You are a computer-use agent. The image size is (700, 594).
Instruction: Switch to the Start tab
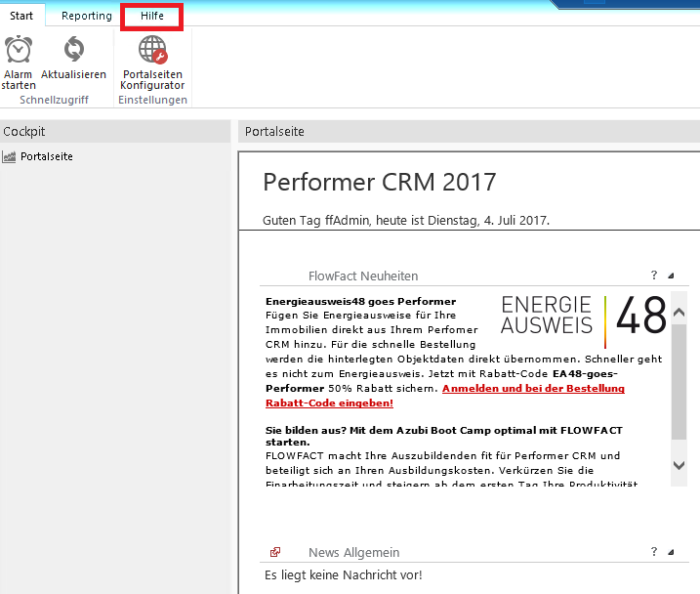[21, 16]
